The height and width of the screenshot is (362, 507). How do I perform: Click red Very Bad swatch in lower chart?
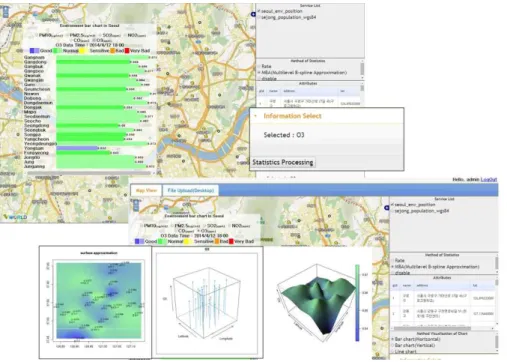pyautogui.click(x=231, y=241)
